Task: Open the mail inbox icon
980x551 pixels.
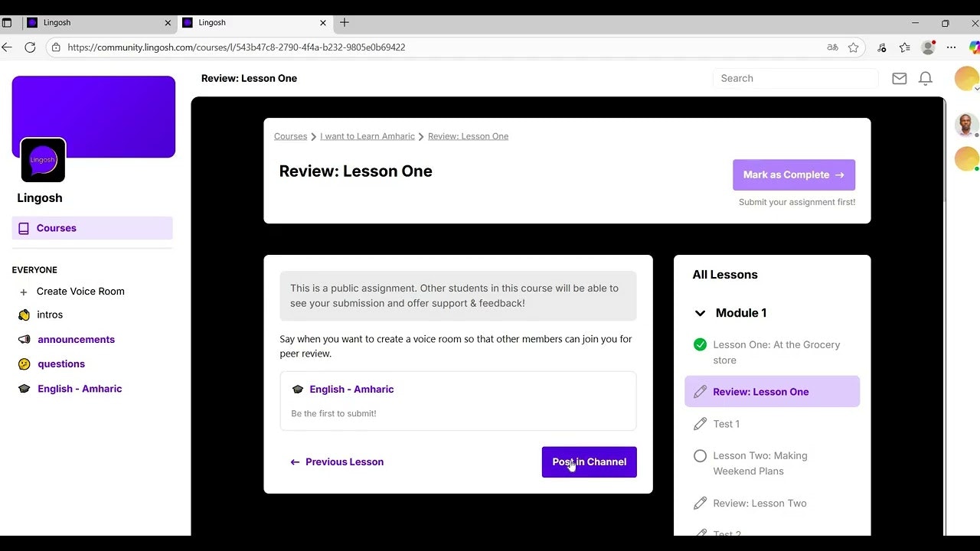Action: pos(899,78)
